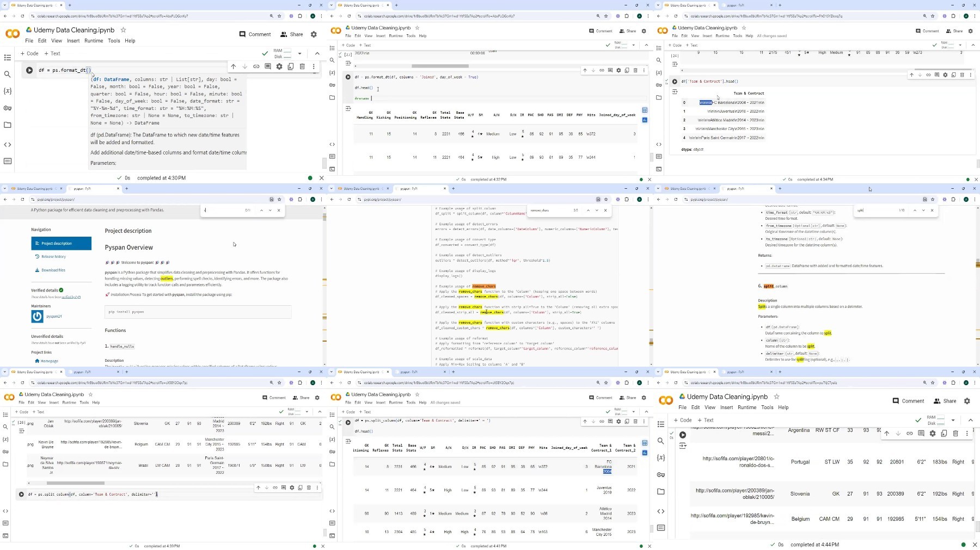This screenshot has width=980, height=550.
Task: Open the Tools menu in 4:30 PM window
Action: coord(114,41)
